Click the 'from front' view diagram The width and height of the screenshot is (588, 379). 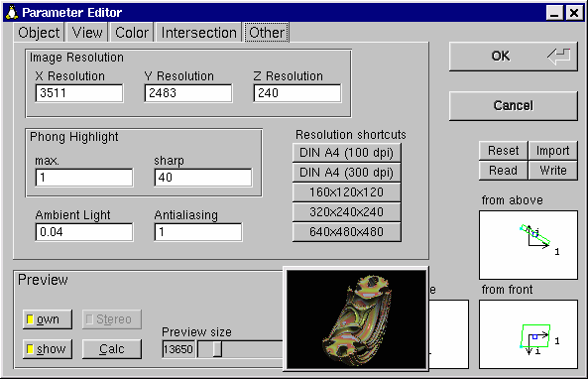[528, 334]
